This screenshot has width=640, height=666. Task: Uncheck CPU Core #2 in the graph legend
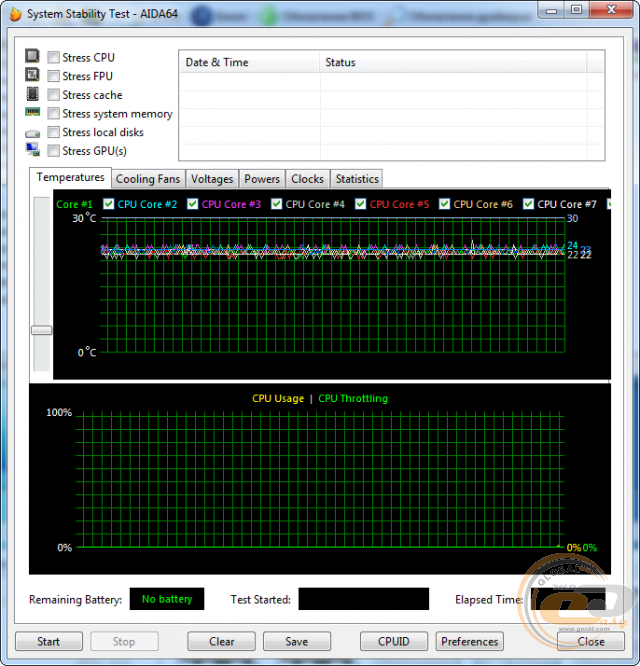pyautogui.click(x=109, y=204)
